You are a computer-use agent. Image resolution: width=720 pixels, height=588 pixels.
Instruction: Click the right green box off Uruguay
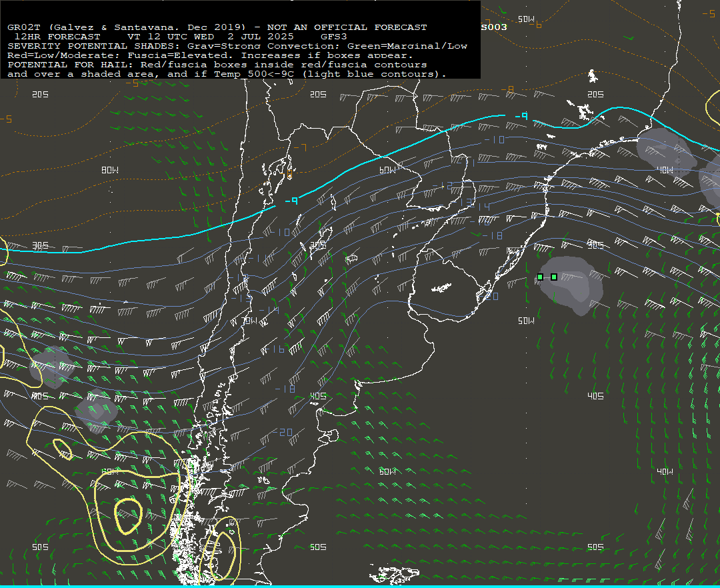pos(554,277)
